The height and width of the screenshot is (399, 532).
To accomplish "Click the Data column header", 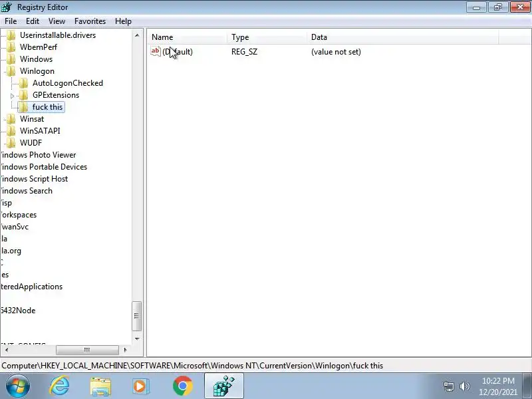I will (x=403, y=37).
